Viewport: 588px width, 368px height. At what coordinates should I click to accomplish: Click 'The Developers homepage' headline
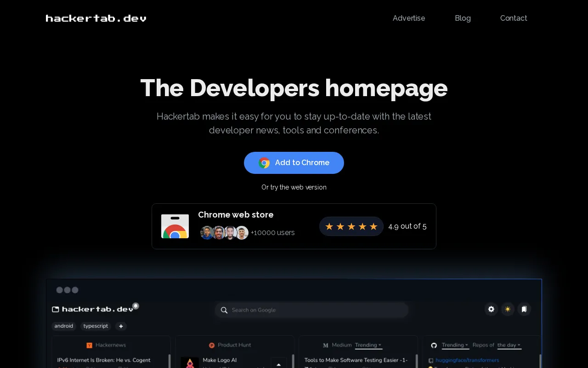pyautogui.click(x=294, y=88)
